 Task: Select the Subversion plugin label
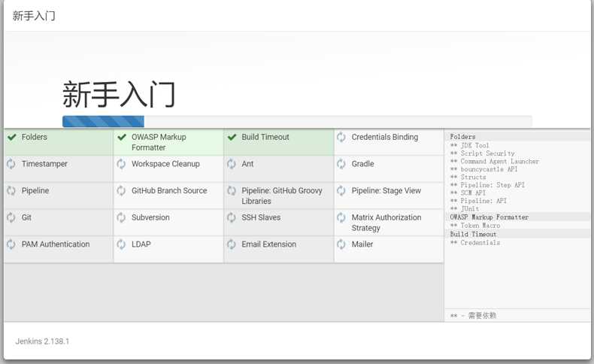point(150,218)
